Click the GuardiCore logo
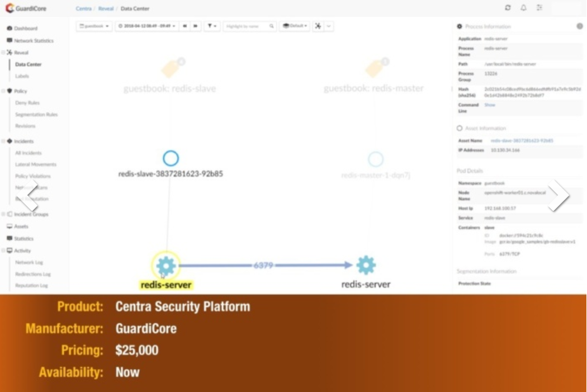 26,8
